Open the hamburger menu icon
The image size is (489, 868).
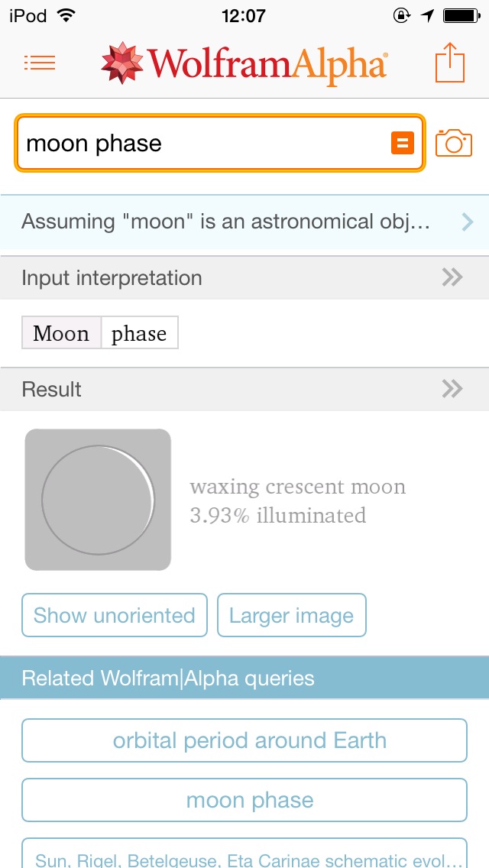pyautogui.click(x=40, y=63)
